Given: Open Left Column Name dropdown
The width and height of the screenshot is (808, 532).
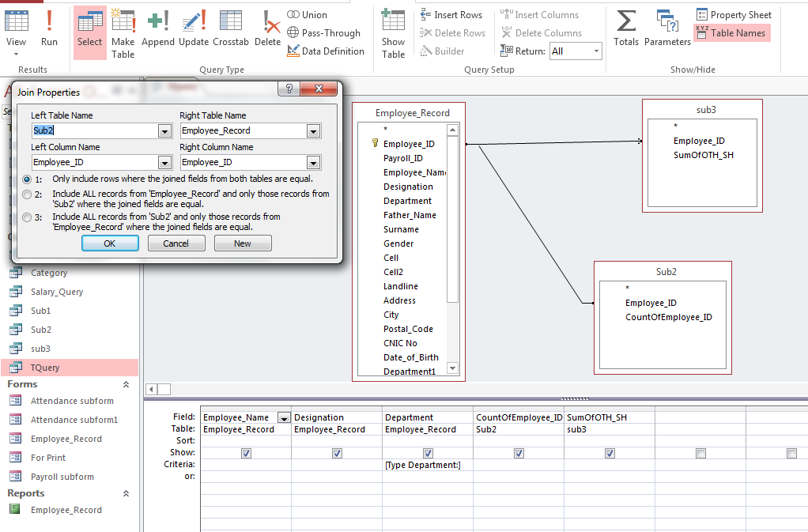Looking at the screenshot, I should (164, 163).
